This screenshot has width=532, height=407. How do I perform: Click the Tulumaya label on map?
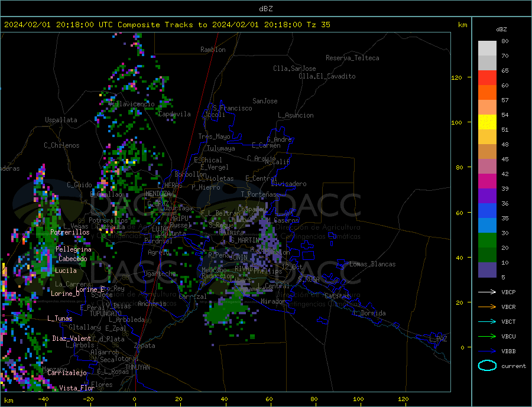tap(221, 148)
